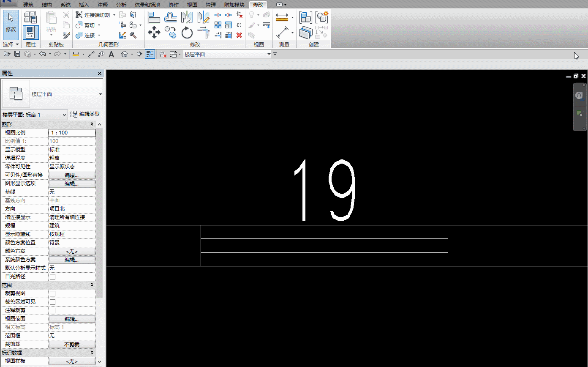This screenshot has height=367, width=588.
Task: Click the Properties panel scrollbar down arrow
Action: (100, 362)
